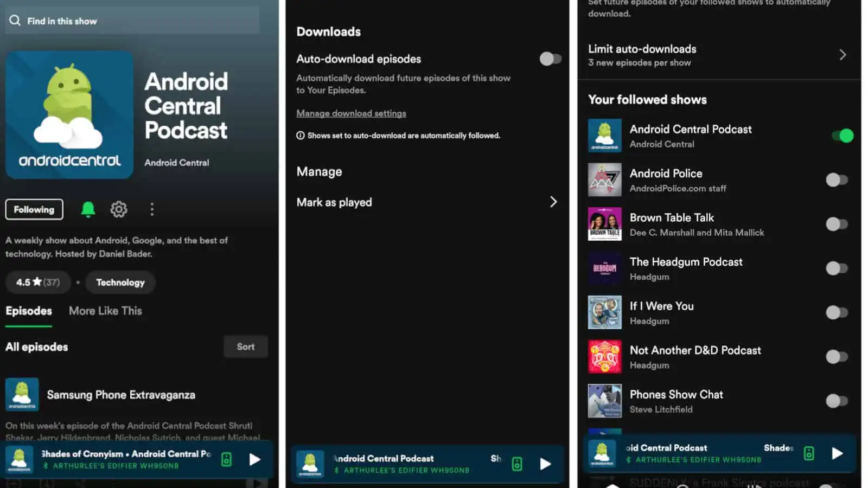
Task: Open right mini player podcast thumbnail
Action: 602,453
